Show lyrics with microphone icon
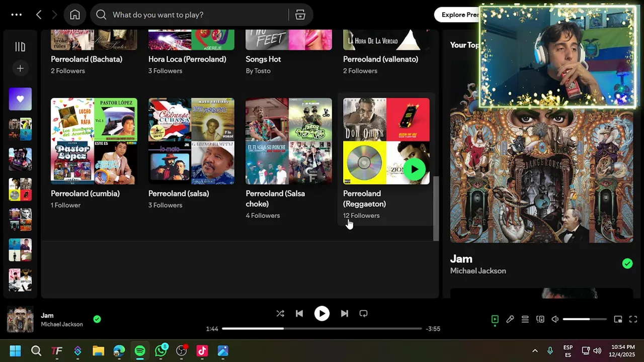The image size is (644, 362). click(510, 319)
